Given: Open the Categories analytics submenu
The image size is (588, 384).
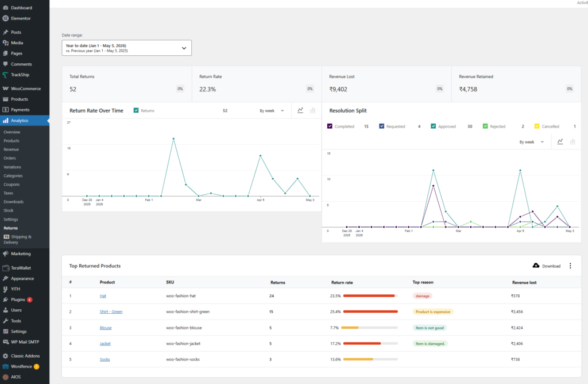Looking at the screenshot, I should tap(13, 176).
